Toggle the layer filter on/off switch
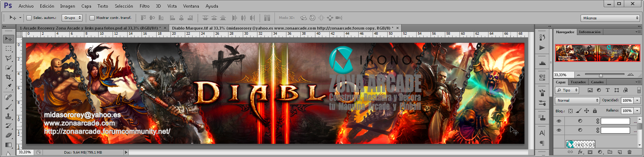This screenshot has height=157, width=644. (639, 90)
